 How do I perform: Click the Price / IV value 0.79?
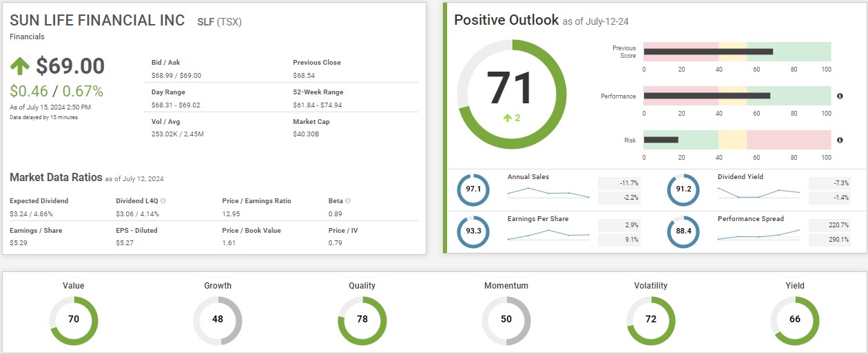coord(335,243)
